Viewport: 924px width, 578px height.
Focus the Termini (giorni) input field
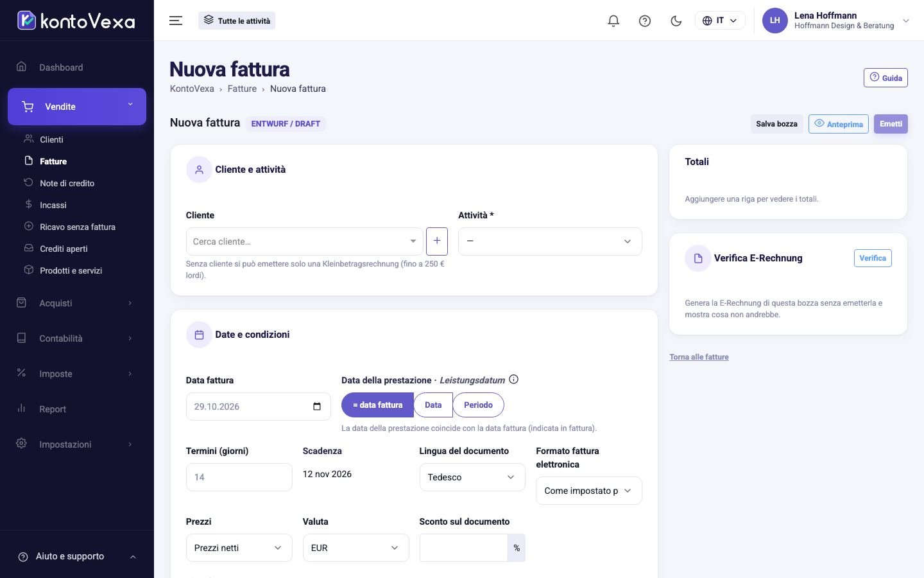point(239,477)
